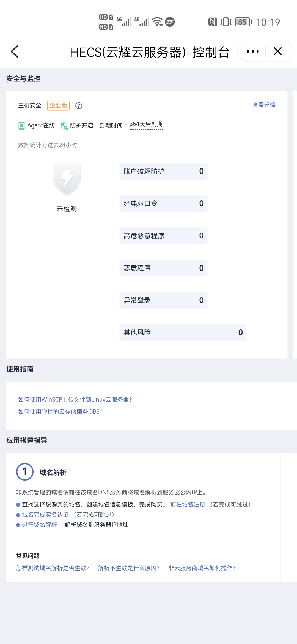Open 域名完成实名认证 link
Viewport: 297px width, 644px height.
[45, 515]
